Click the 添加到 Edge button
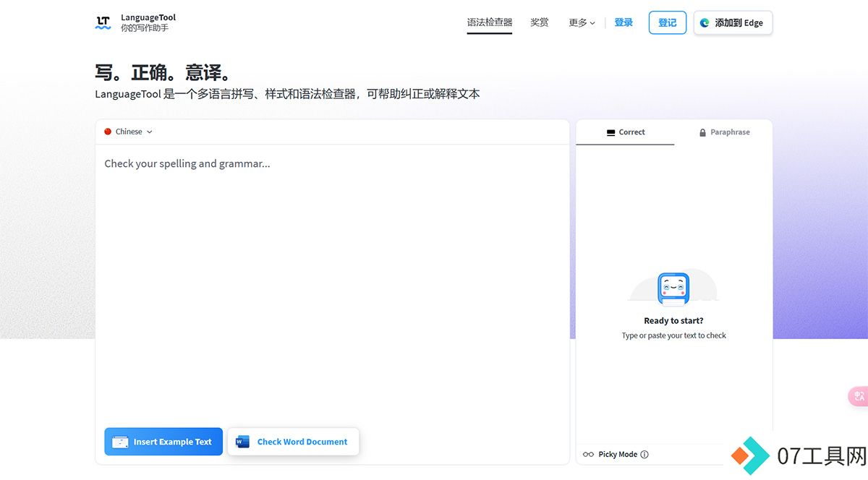 pos(733,22)
